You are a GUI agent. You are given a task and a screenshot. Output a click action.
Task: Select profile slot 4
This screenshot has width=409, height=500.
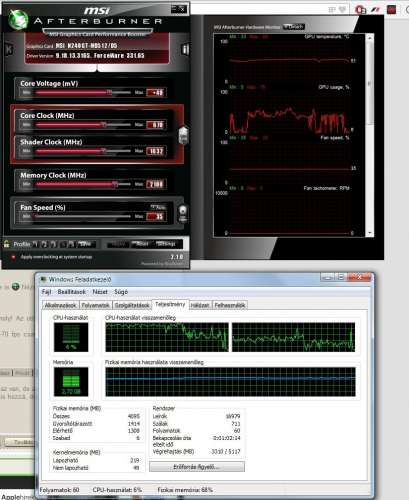click(x=63, y=244)
